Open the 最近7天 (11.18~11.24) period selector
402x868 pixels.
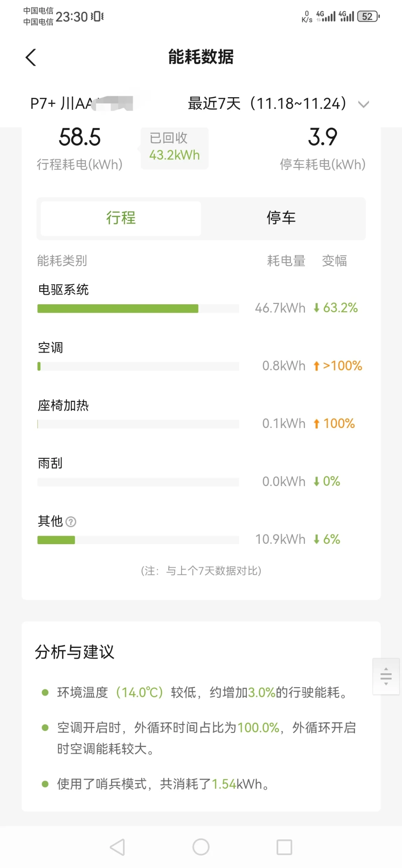[278, 104]
